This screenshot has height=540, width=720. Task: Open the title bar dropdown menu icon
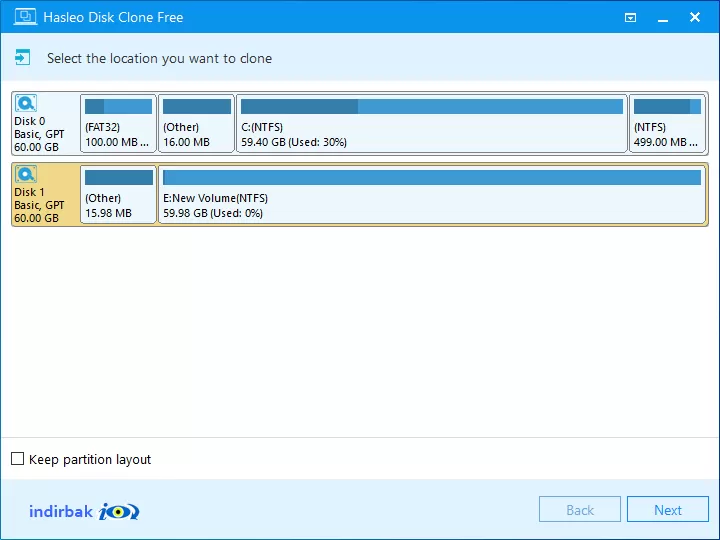(x=630, y=17)
